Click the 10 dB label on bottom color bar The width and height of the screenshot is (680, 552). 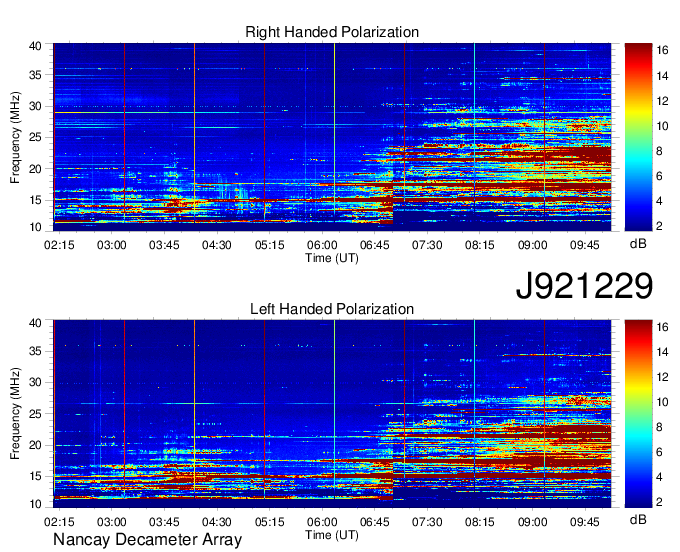coord(662,403)
